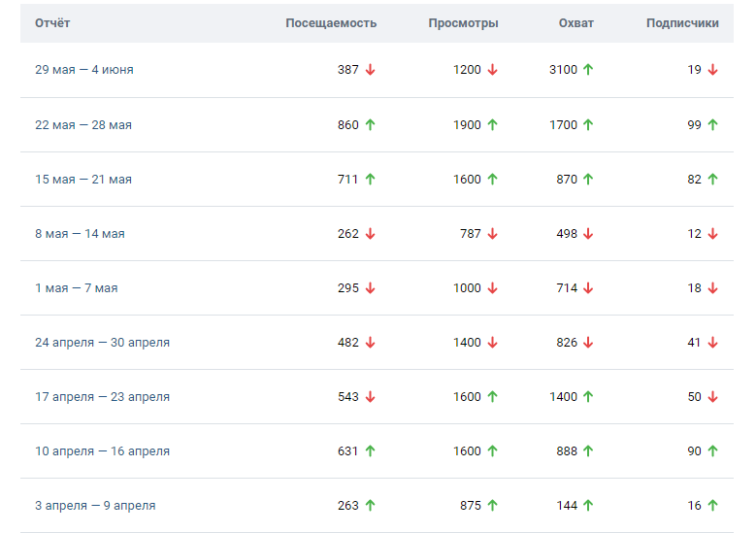The height and width of the screenshot is (533, 756).
Task: Click the red down arrow next to 50
Action: [x=713, y=397]
